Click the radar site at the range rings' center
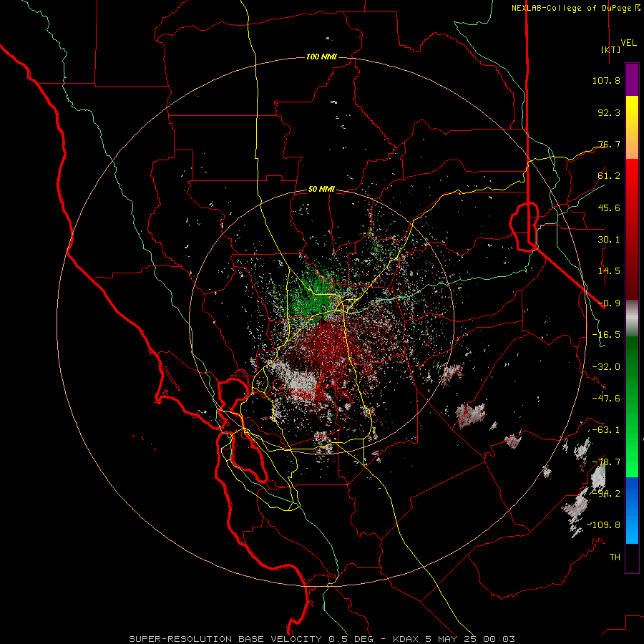The height and width of the screenshot is (644, 644). 321,321
